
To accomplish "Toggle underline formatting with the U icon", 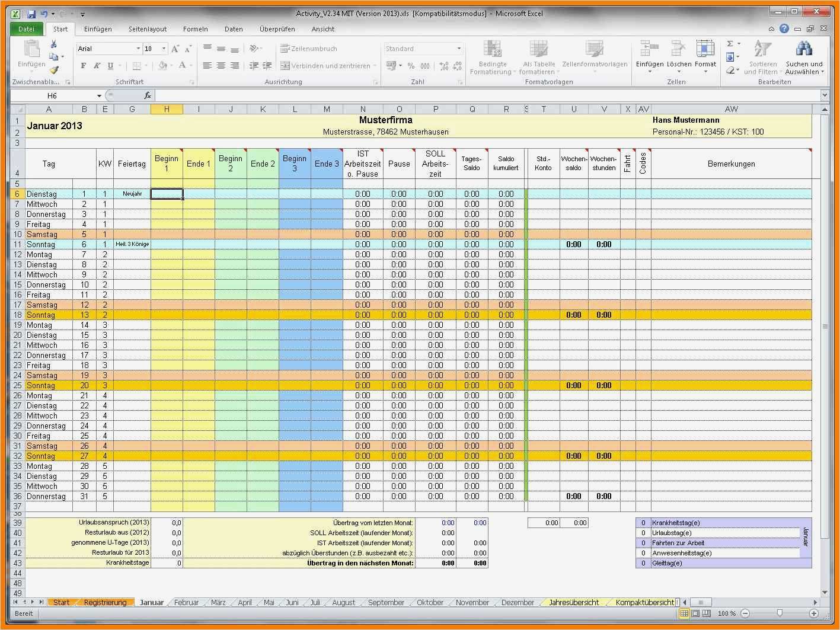I will point(111,65).
